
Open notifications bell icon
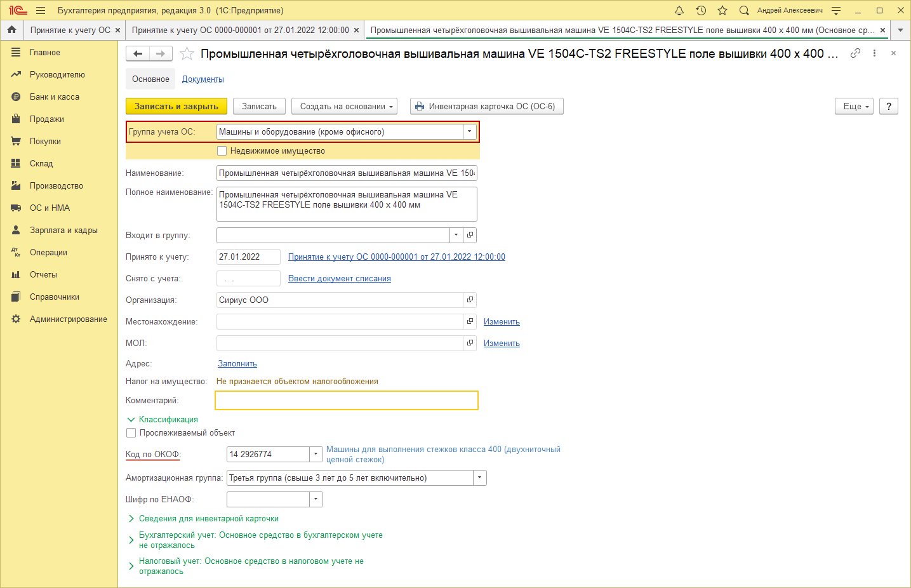679,10
